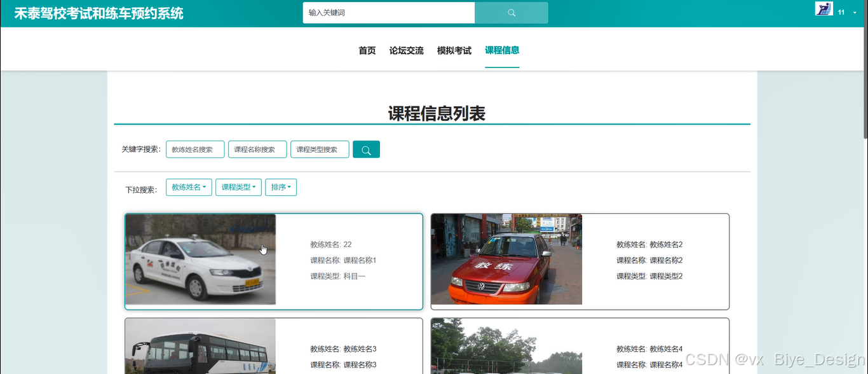Viewport: 868px width, 374px height.
Task: Click the teal keyword search magnifier button
Action: coord(366,149)
